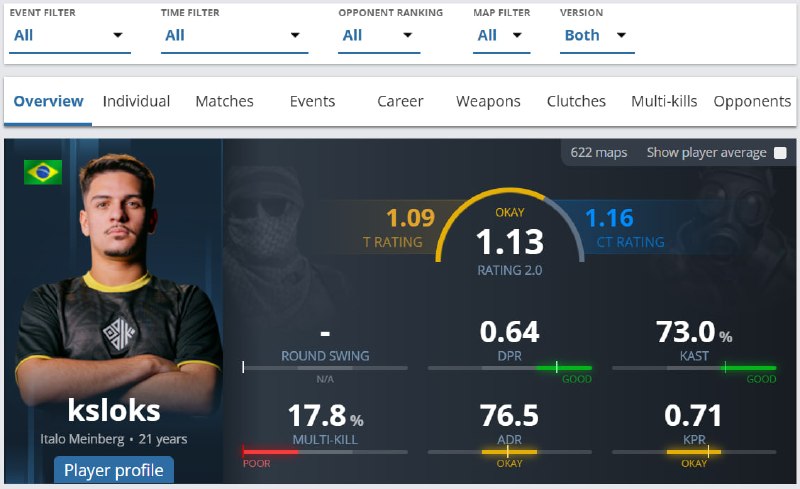The height and width of the screenshot is (489, 800).
Task: Click the 1.09 T Rating value
Action: coord(410,218)
